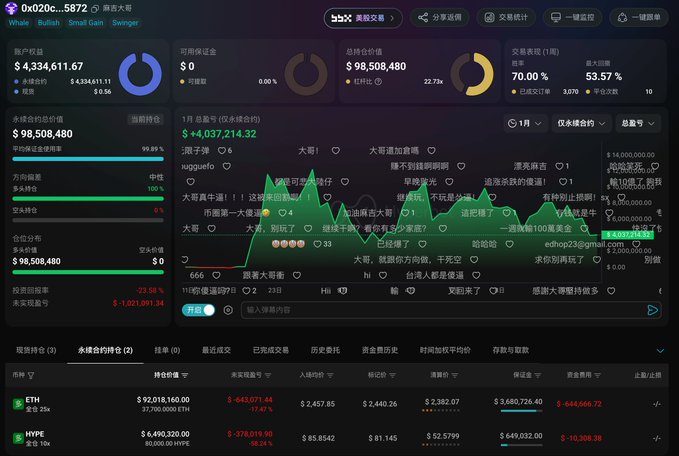Open the share rebate button
Viewport: 679px width, 456px height.
click(440, 17)
